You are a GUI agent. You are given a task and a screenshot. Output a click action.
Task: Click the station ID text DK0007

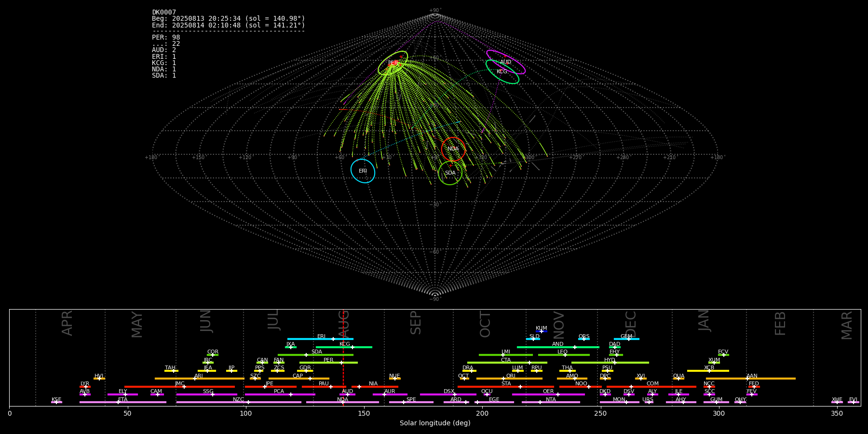pyautogui.click(x=164, y=13)
